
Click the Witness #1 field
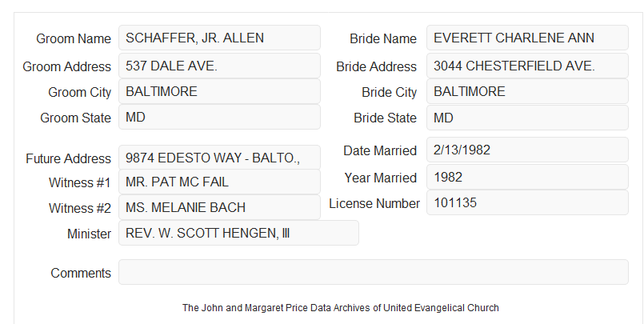pos(219,182)
